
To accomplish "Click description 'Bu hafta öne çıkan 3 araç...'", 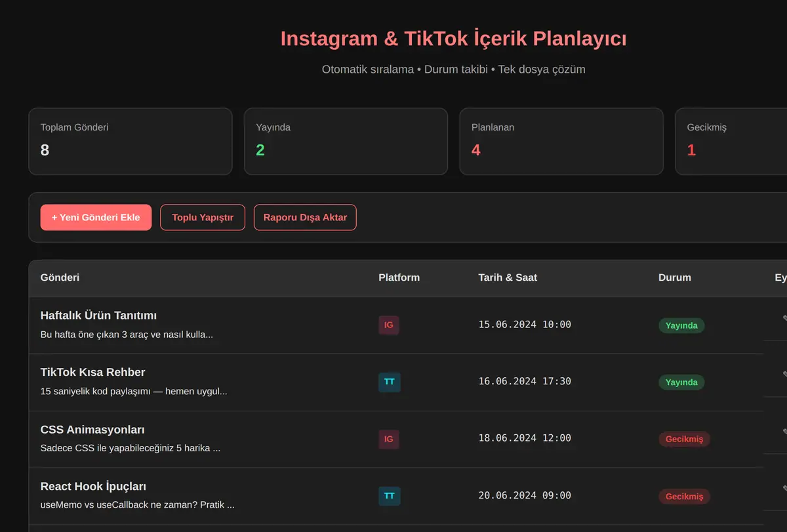I will [x=127, y=335].
